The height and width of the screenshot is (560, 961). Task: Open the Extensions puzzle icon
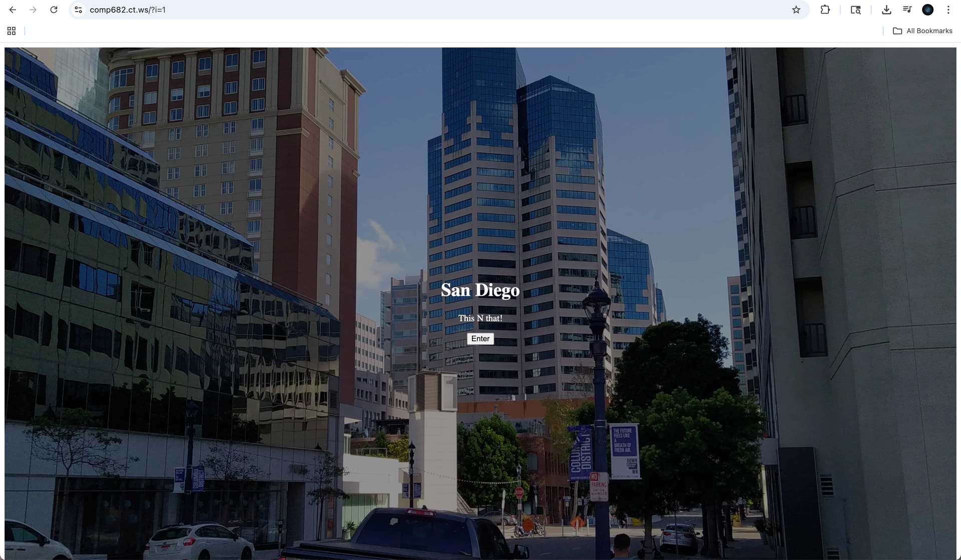825,10
